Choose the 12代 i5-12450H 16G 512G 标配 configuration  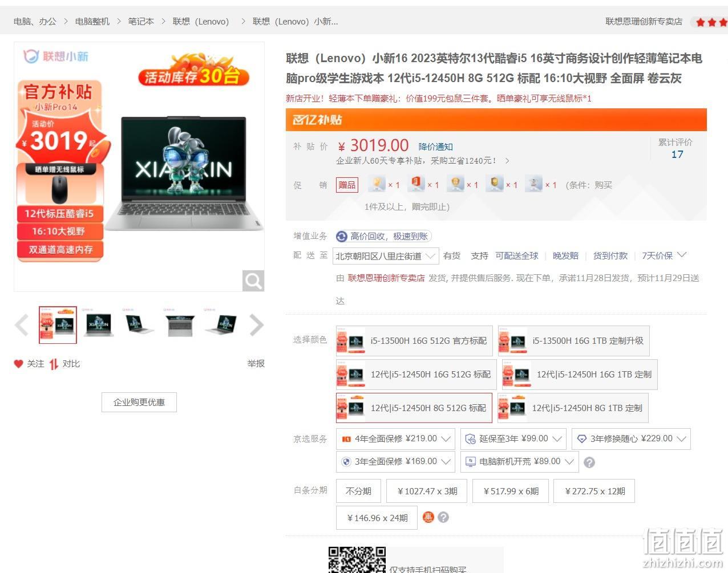[x=416, y=375]
